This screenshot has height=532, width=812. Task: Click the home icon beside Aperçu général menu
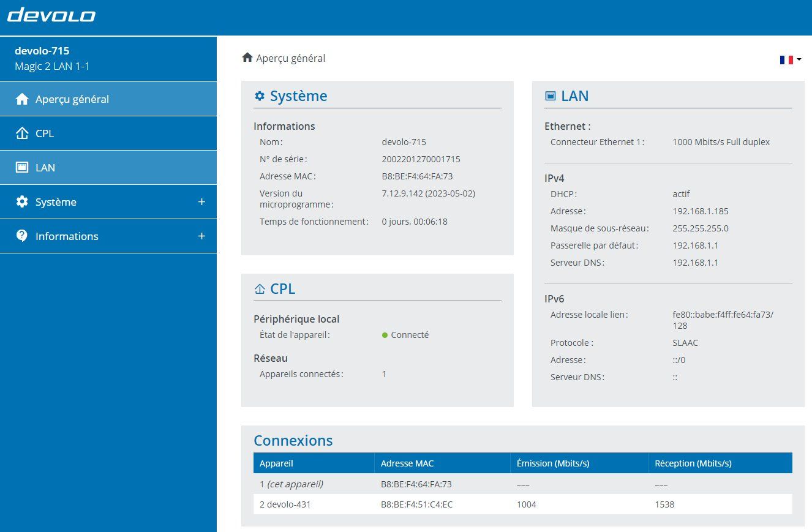[22, 99]
